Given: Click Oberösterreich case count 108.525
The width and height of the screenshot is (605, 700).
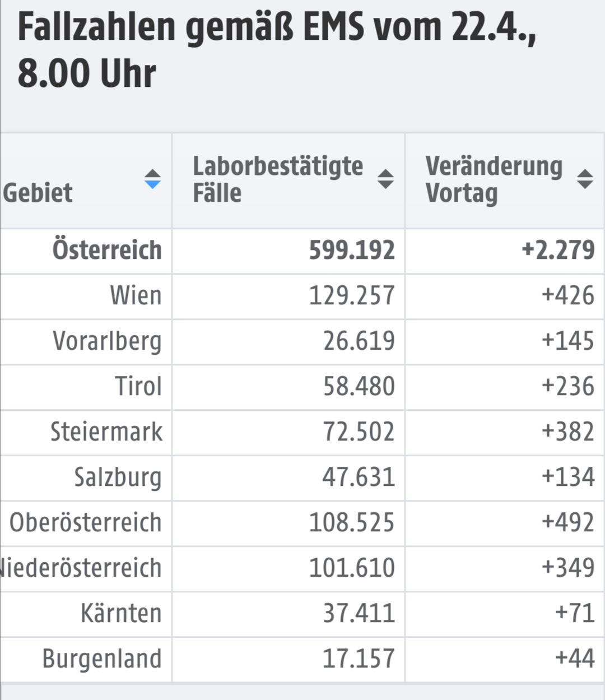Looking at the screenshot, I should coord(352,522).
